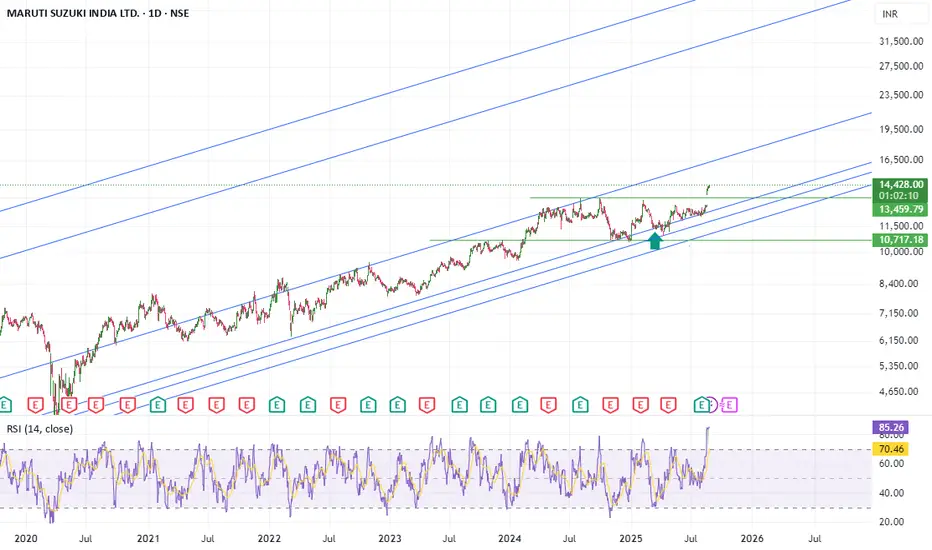Click the purple RSI value label 85.26
The width and height of the screenshot is (932, 550).
[x=890, y=428]
